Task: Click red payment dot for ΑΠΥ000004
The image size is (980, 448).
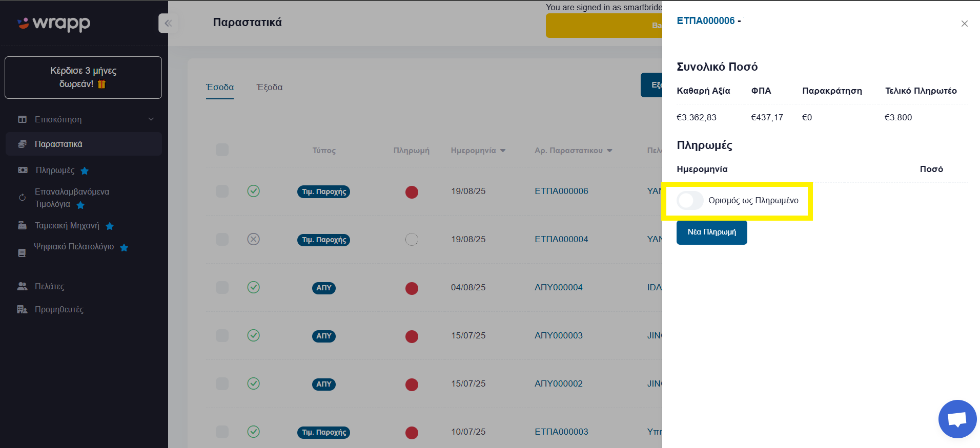Action: (x=412, y=288)
